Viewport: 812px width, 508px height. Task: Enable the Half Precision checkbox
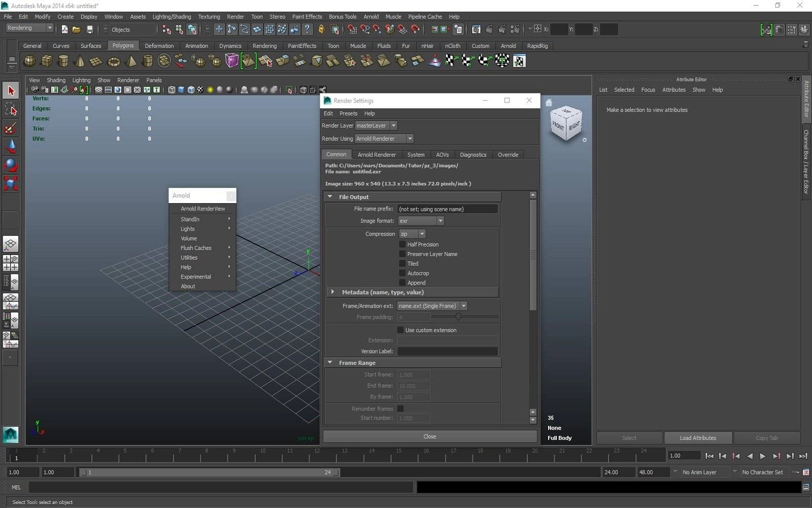(402, 244)
